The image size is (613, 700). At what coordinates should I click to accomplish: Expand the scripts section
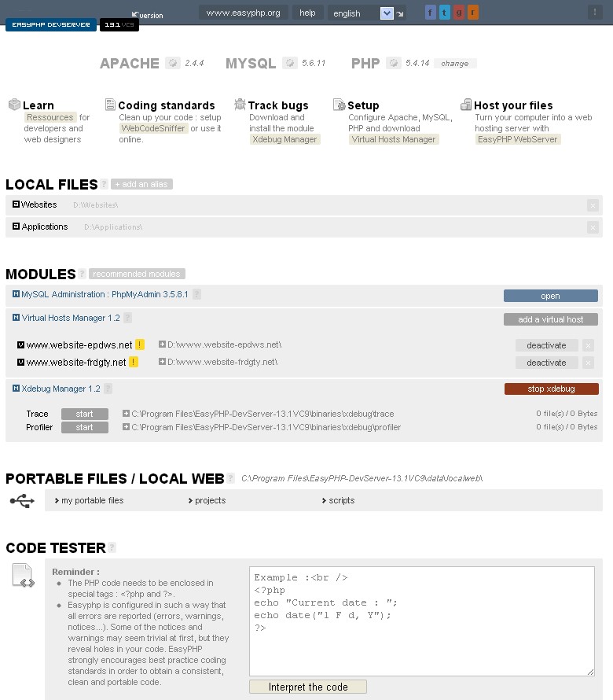[x=341, y=500]
